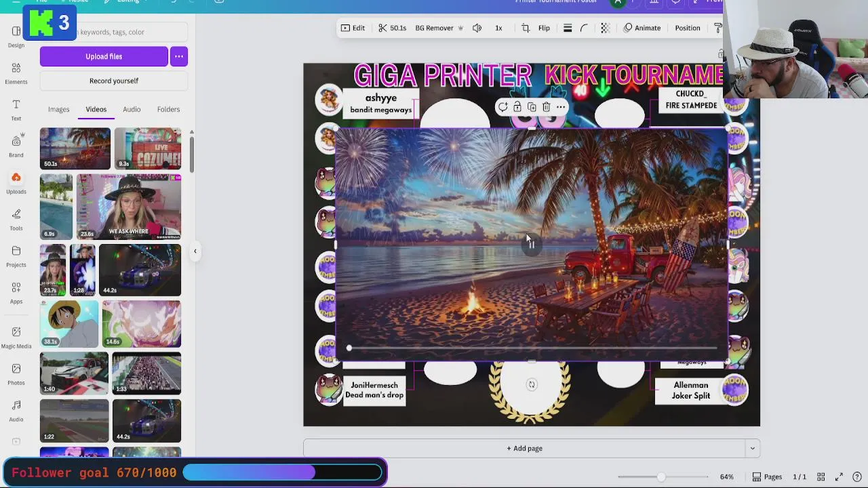The image size is (868, 488).
Task: Select the 1:33 crowd video thumbnail
Action: (x=146, y=373)
